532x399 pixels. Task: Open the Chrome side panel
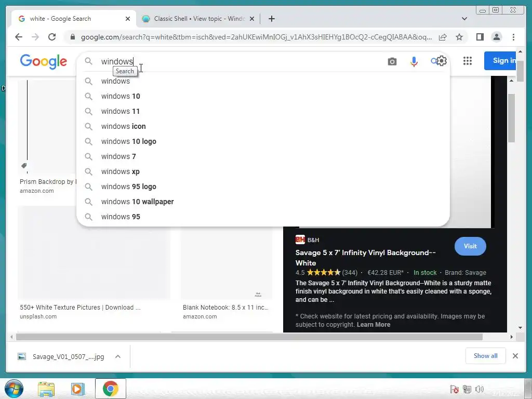pos(480,37)
